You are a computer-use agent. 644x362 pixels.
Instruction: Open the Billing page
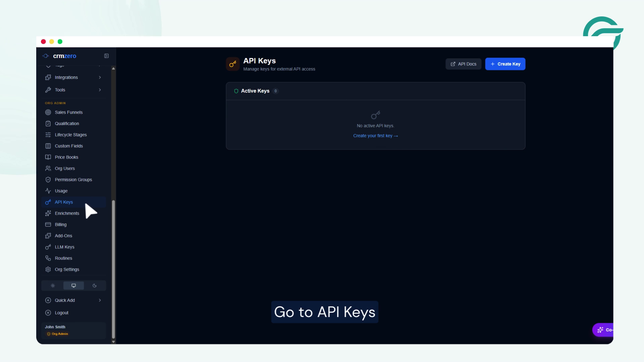tap(73, 225)
